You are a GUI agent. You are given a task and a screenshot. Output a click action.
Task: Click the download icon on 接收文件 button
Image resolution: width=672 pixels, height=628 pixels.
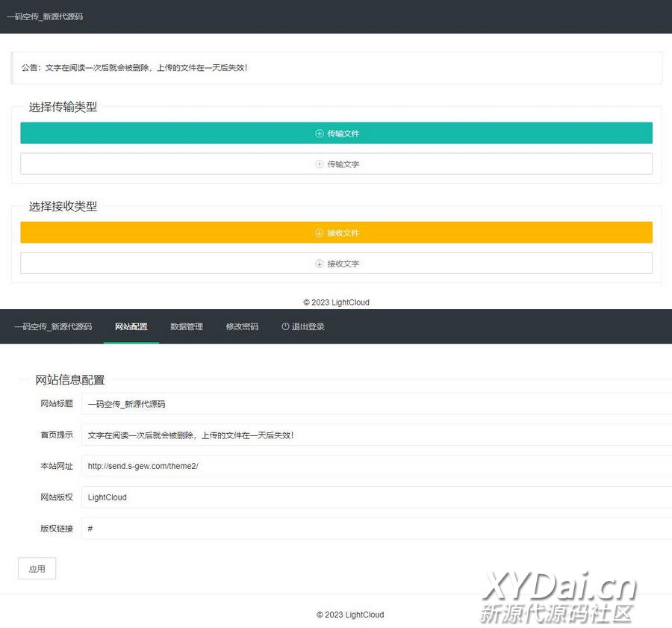tap(320, 233)
